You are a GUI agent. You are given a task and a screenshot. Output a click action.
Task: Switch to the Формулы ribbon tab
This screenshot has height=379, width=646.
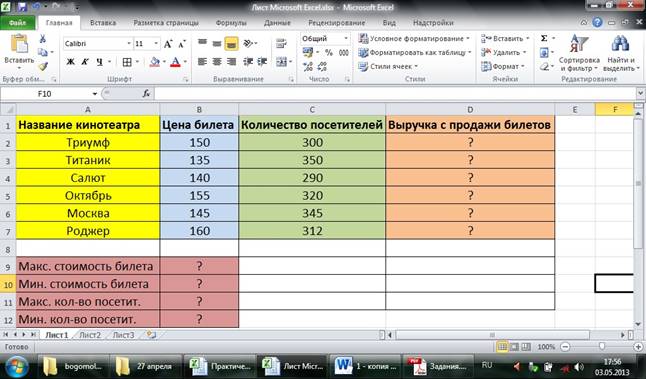231,23
